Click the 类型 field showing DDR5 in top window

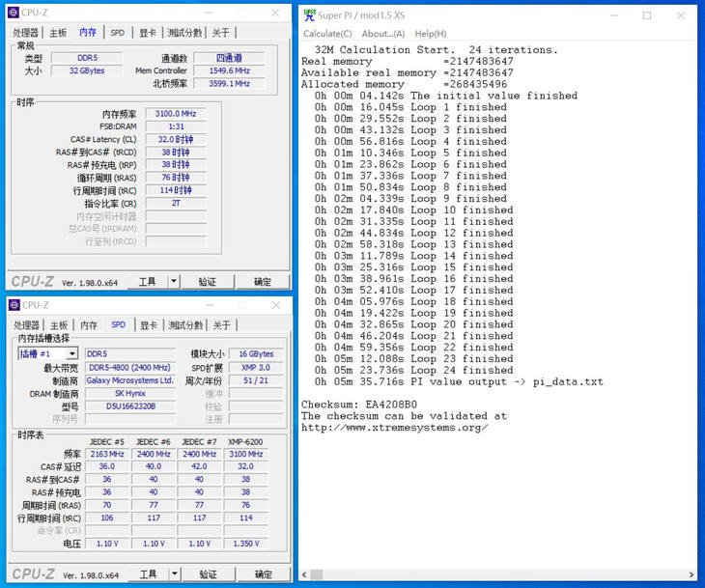pos(87,58)
